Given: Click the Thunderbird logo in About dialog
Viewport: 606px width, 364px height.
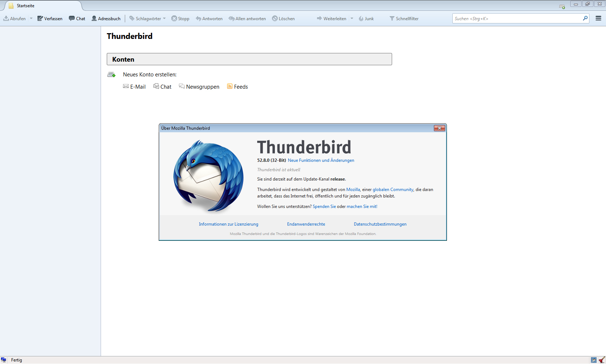Looking at the screenshot, I should pos(208,176).
